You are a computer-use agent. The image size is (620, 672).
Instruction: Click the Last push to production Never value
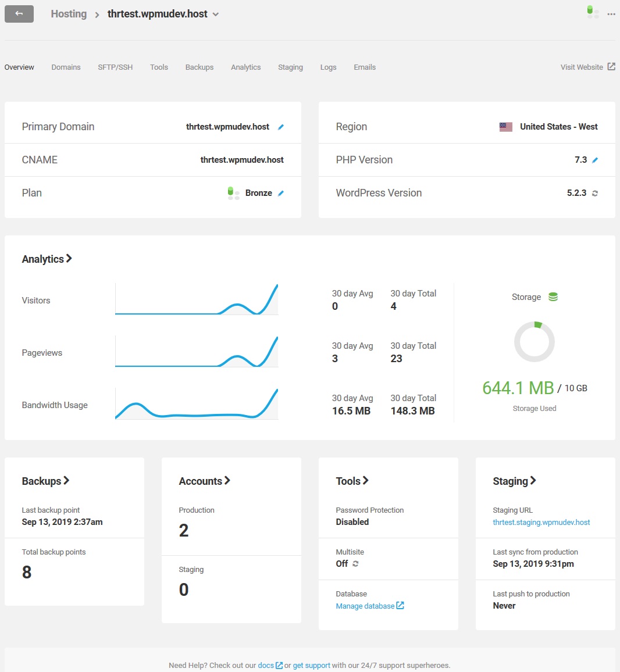pos(504,606)
